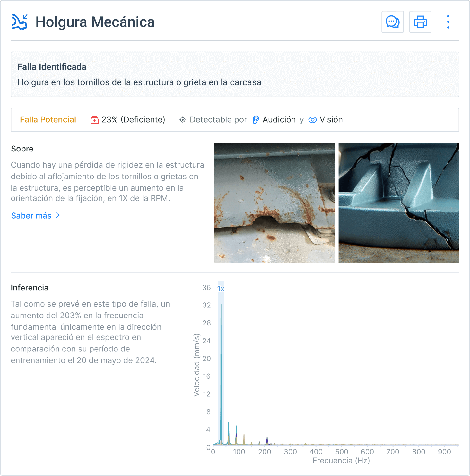The height and width of the screenshot is (476, 470).
Task: Select the Falla Potencial label
Action: click(48, 120)
